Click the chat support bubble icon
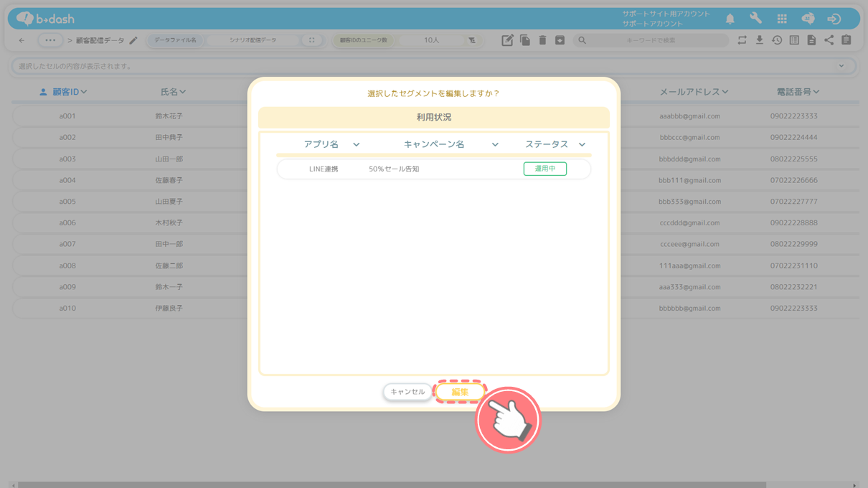The width and height of the screenshot is (868, 488). 808,19
